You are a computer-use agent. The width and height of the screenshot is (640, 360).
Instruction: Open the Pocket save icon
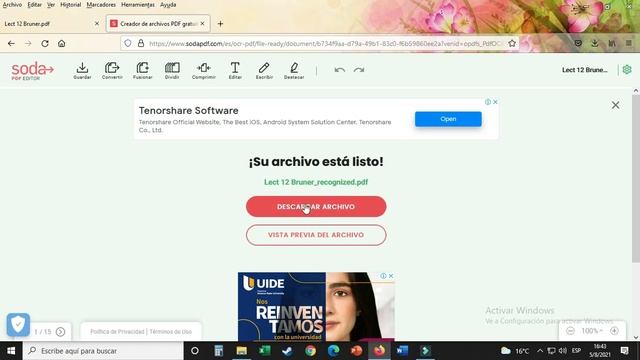pos(578,43)
